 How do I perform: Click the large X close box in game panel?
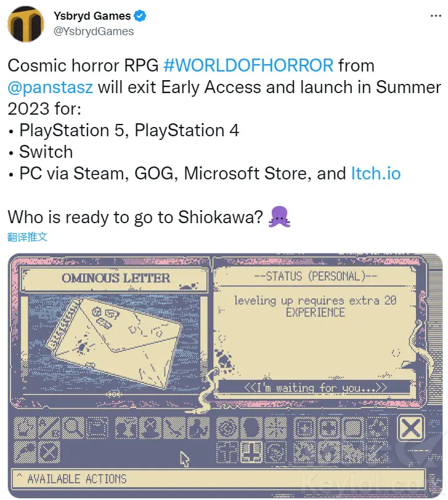411,428
